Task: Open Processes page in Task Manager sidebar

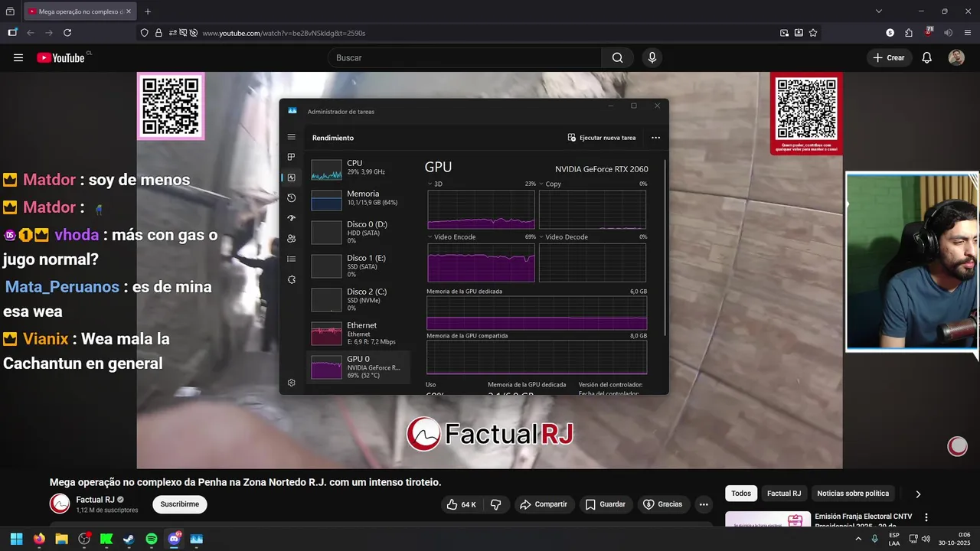Action: point(291,157)
